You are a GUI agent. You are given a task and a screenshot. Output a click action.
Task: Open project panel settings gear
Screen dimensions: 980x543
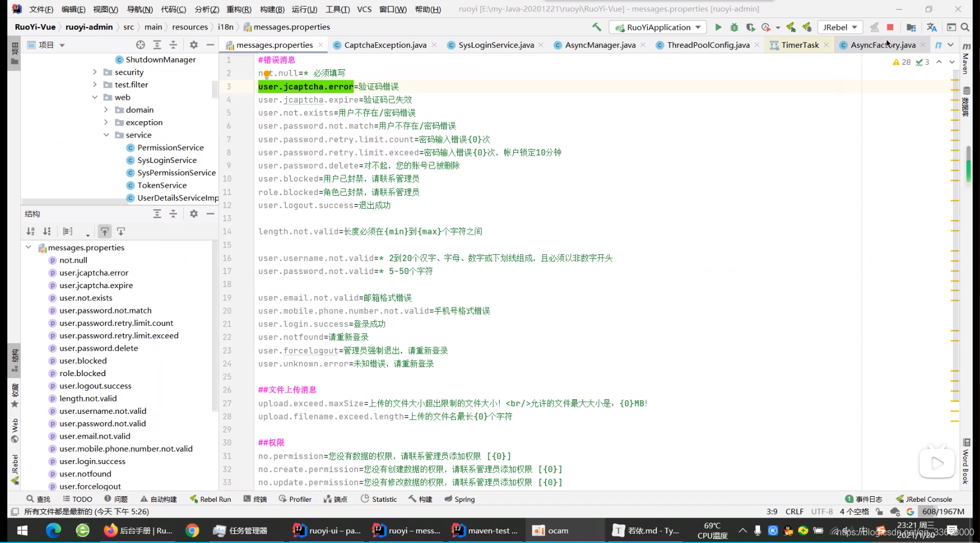[x=193, y=45]
